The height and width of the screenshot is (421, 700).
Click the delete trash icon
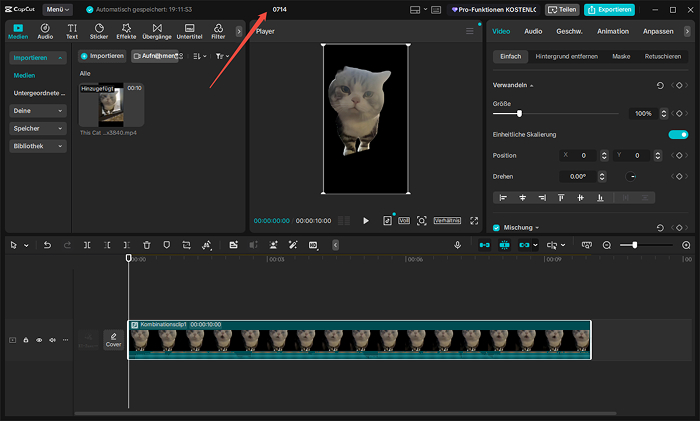pos(146,245)
